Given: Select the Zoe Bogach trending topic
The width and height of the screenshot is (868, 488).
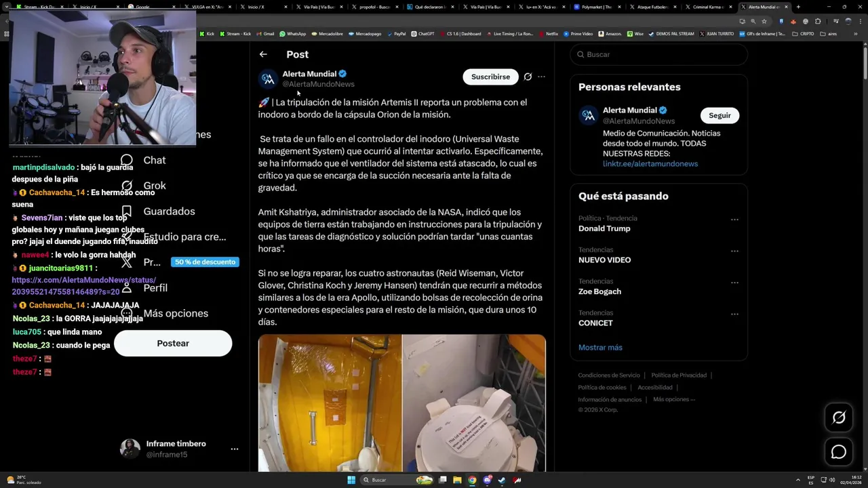Looking at the screenshot, I should tap(599, 291).
